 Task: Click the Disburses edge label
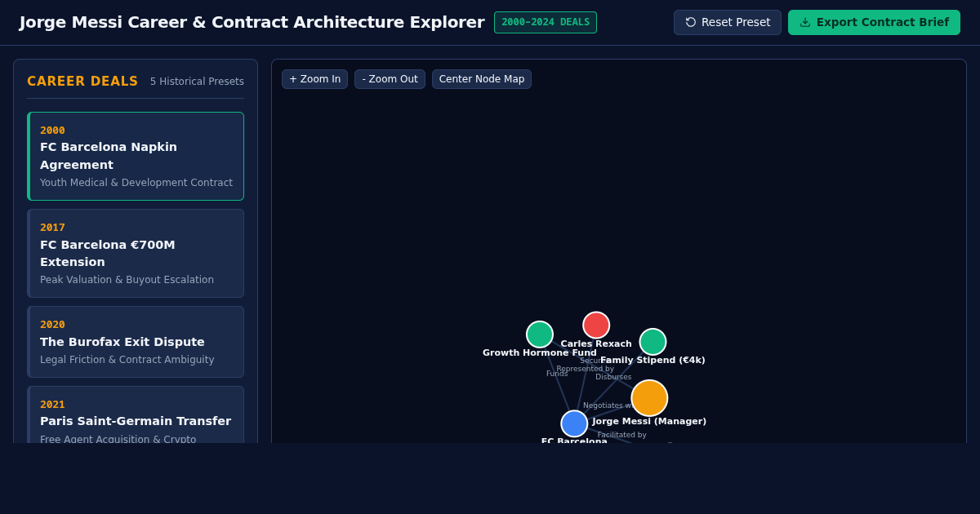pyautogui.click(x=613, y=377)
